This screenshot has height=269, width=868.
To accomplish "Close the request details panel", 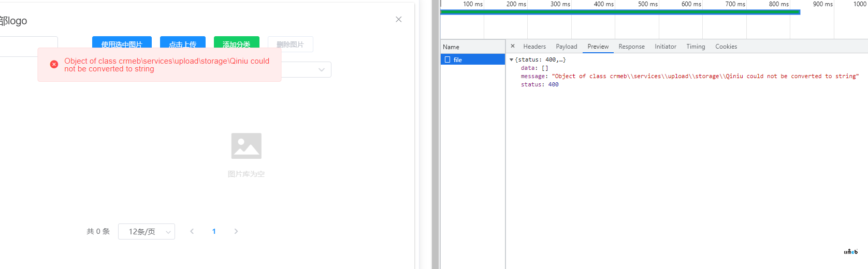I will tap(513, 46).
